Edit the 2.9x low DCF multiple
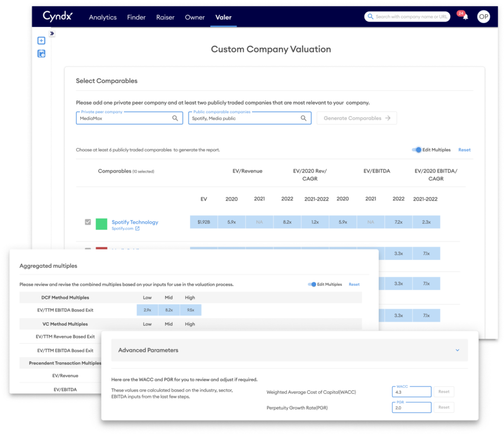The image size is (504, 435). click(x=147, y=310)
